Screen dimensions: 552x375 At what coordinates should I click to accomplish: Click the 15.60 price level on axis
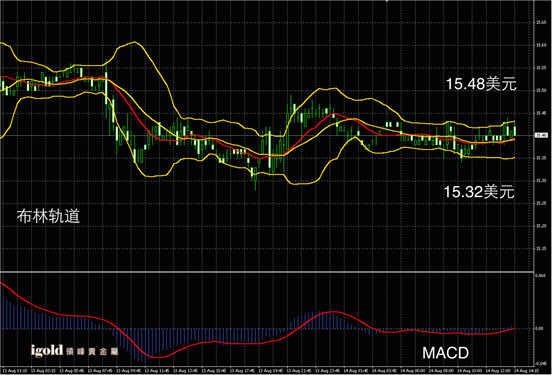click(541, 45)
